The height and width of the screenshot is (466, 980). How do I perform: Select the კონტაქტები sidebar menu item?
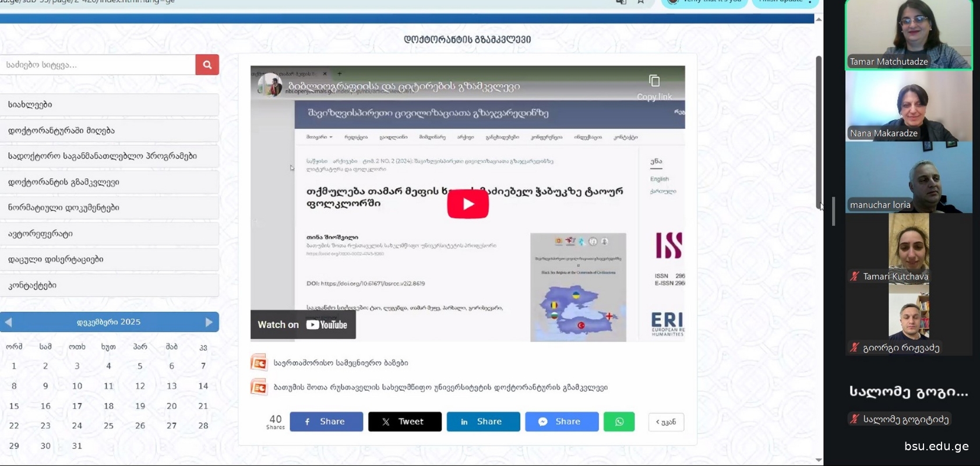coord(109,285)
